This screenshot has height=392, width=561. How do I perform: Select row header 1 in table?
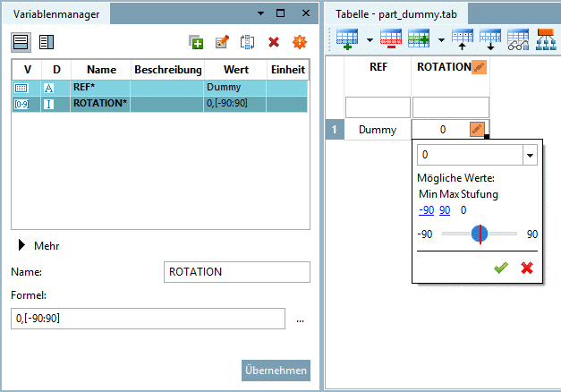335,129
